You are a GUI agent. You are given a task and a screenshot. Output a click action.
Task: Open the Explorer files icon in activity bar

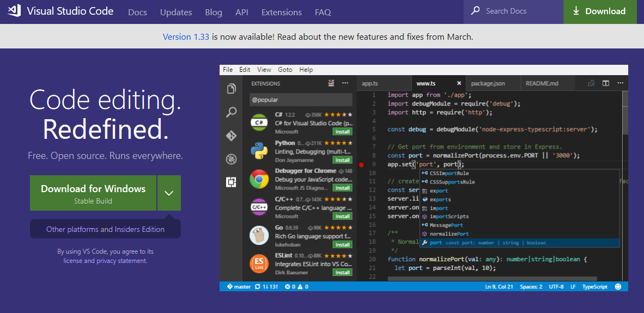click(x=232, y=89)
